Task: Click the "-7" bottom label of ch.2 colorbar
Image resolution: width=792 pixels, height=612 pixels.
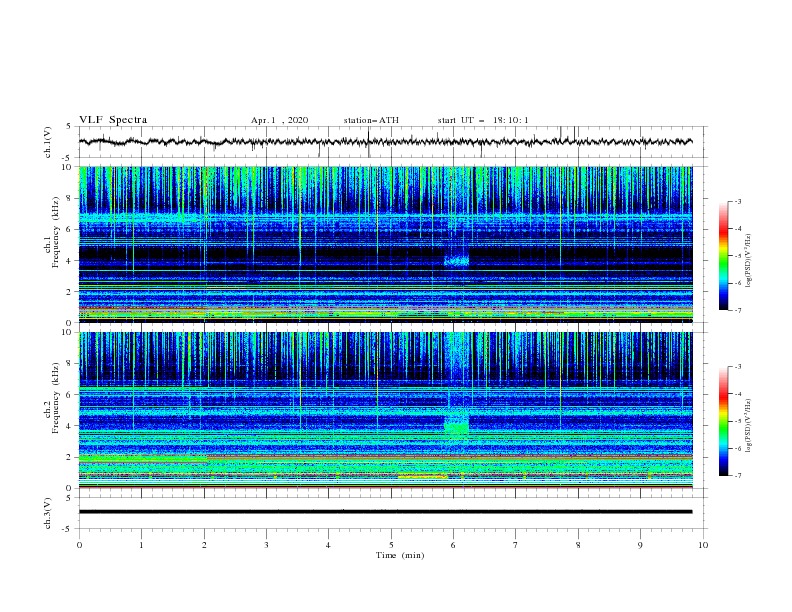Action: pyautogui.click(x=737, y=475)
